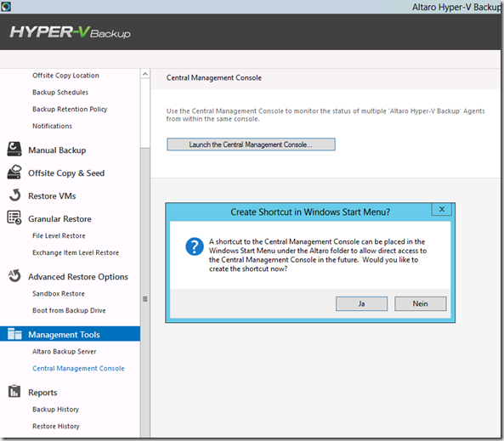The width and height of the screenshot is (504, 441).
Task: Select Advanced Restore Options heading
Action: point(78,277)
